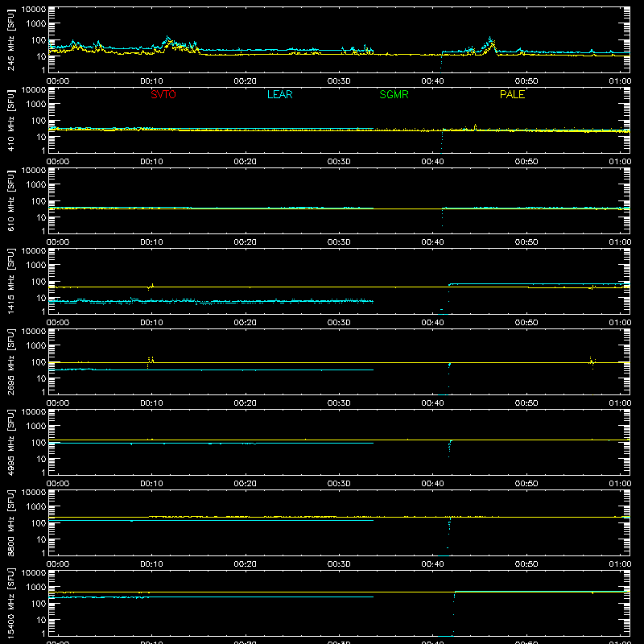The height and width of the screenshot is (644, 644).
Task: Click 00:40 time label of 8800 MHz plot
Action: tap(432, 564)
